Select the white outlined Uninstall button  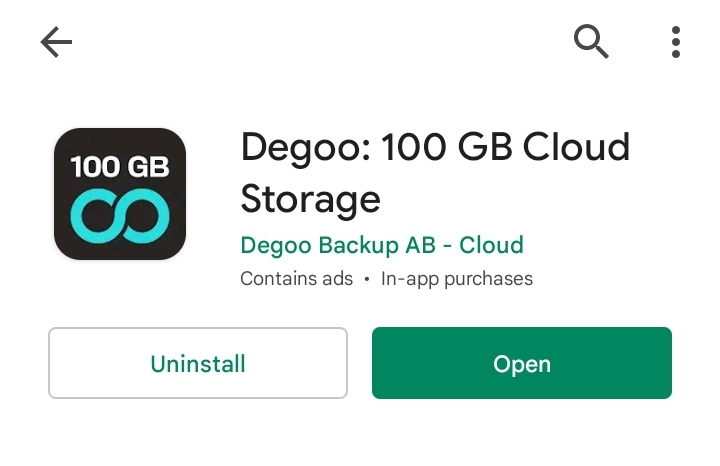coord(198,363)
